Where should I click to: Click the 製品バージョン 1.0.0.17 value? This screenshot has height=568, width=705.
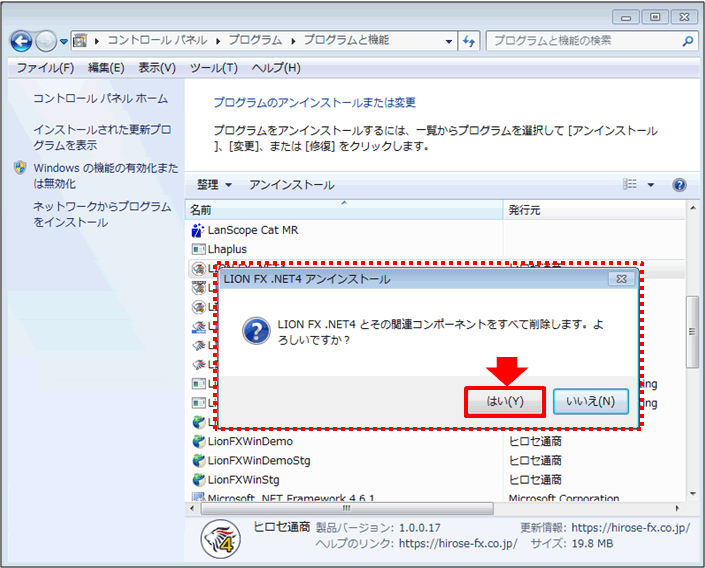[x=420, y=528]
